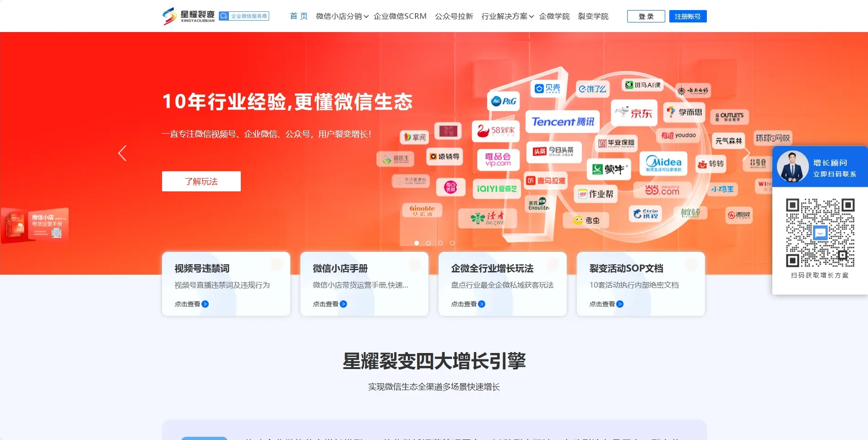Click the blue arrow under 视频号违禁词
This screenshot has width=868, height=440.
click(x=205, y=304)
